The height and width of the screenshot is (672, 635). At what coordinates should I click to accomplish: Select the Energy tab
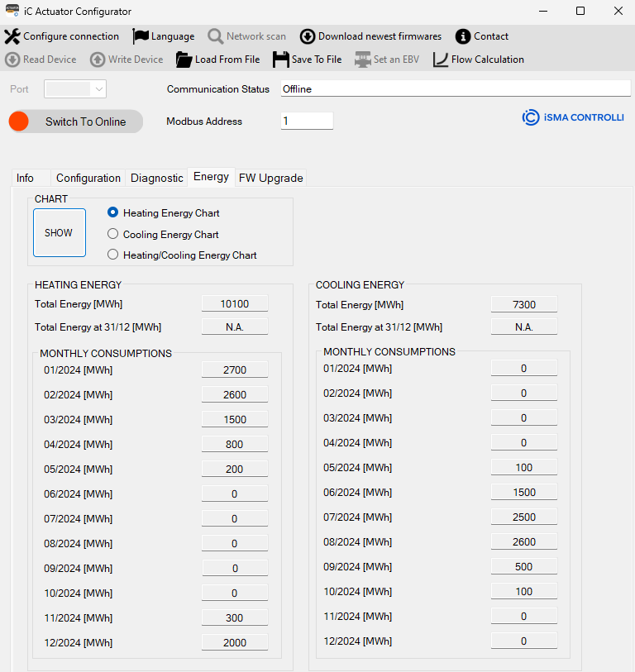click(x=211, y=177)
